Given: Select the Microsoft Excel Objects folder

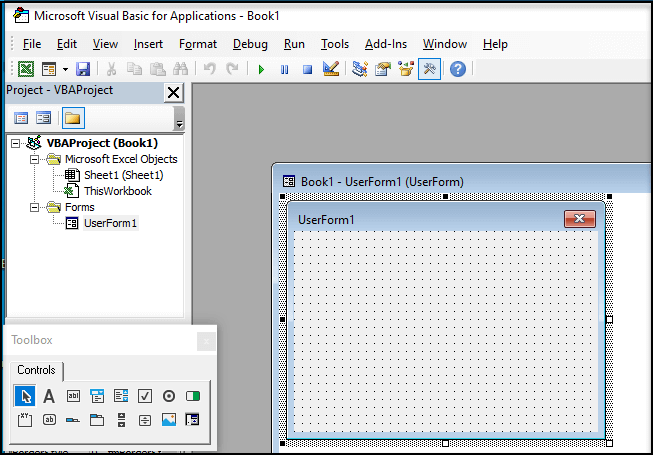Looking at the screenshot, I should tap(121, 159).
